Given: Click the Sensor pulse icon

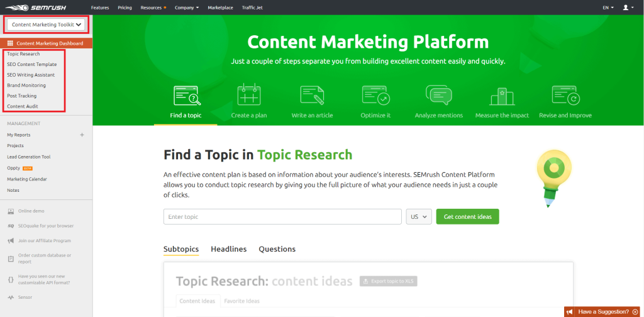Looking at the screenshot, I should 11,298.
